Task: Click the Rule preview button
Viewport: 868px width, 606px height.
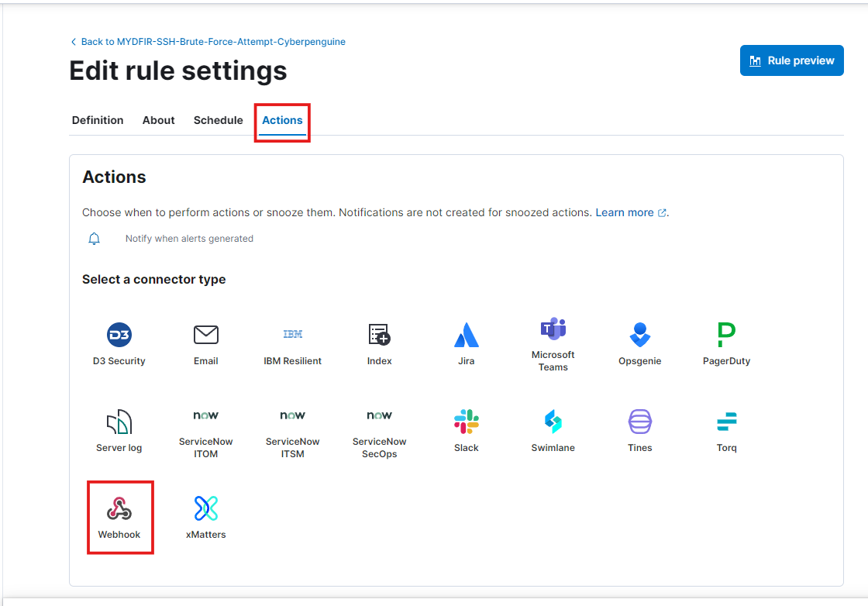Action: 791,60
